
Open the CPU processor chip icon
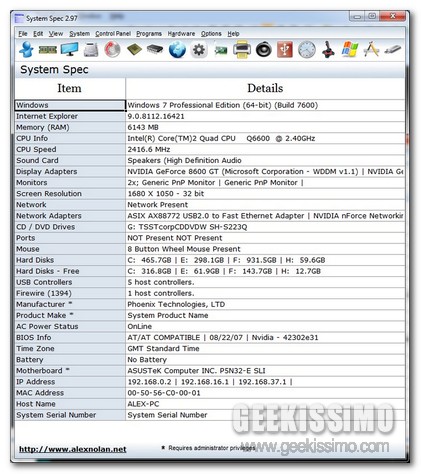(134, 50)
